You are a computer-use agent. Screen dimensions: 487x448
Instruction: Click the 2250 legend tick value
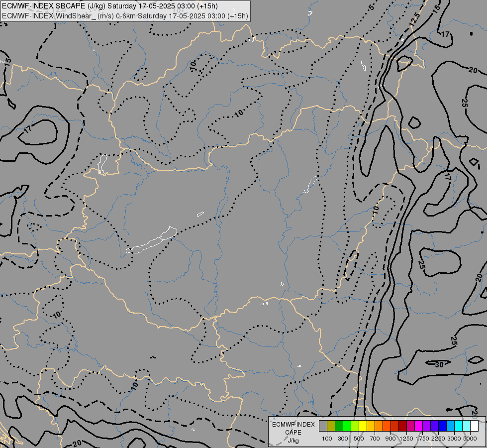[438, 439]
